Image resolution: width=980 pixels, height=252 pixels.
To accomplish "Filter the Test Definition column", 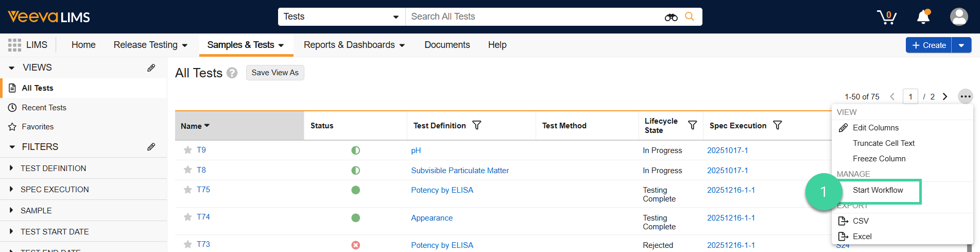I will 477,125.
